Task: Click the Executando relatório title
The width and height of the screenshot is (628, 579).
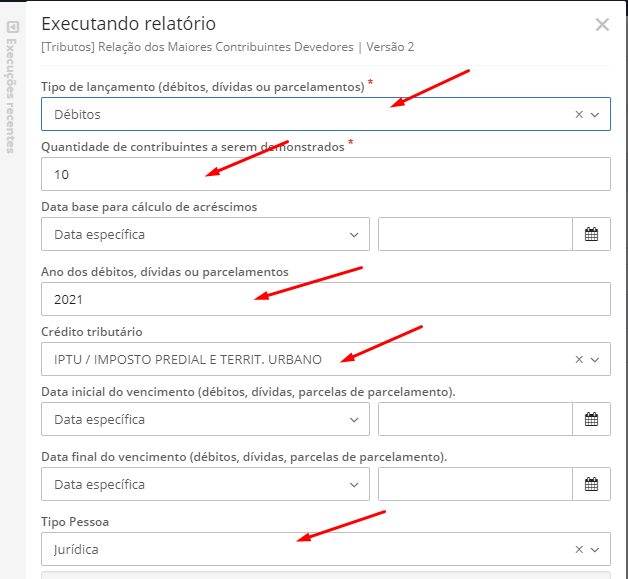Action: pos(129,24)
